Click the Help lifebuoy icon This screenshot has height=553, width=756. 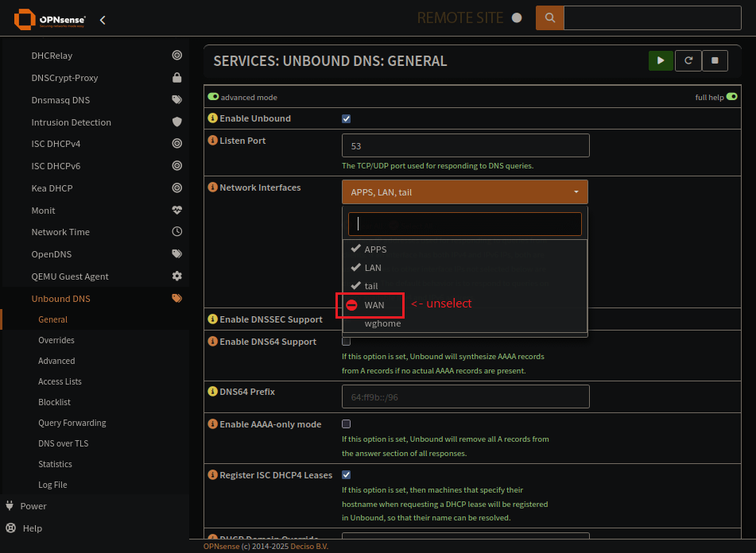point(10,528)
